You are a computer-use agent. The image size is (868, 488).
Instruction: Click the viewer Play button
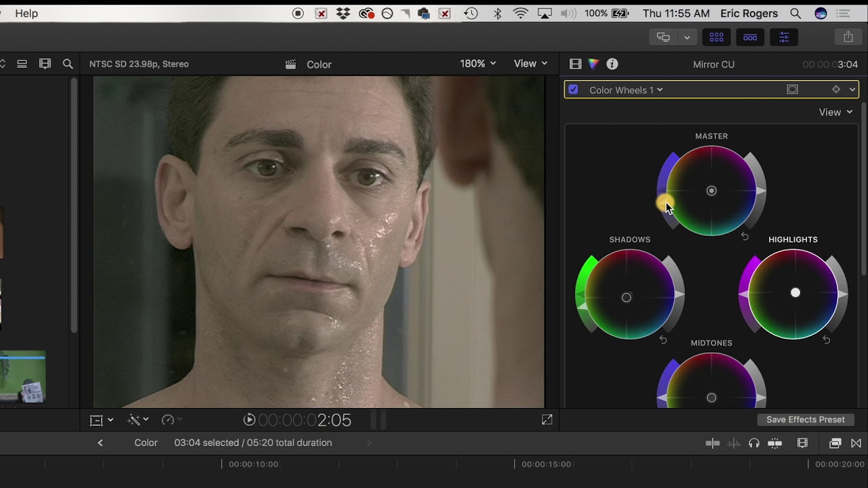(250, 420)
